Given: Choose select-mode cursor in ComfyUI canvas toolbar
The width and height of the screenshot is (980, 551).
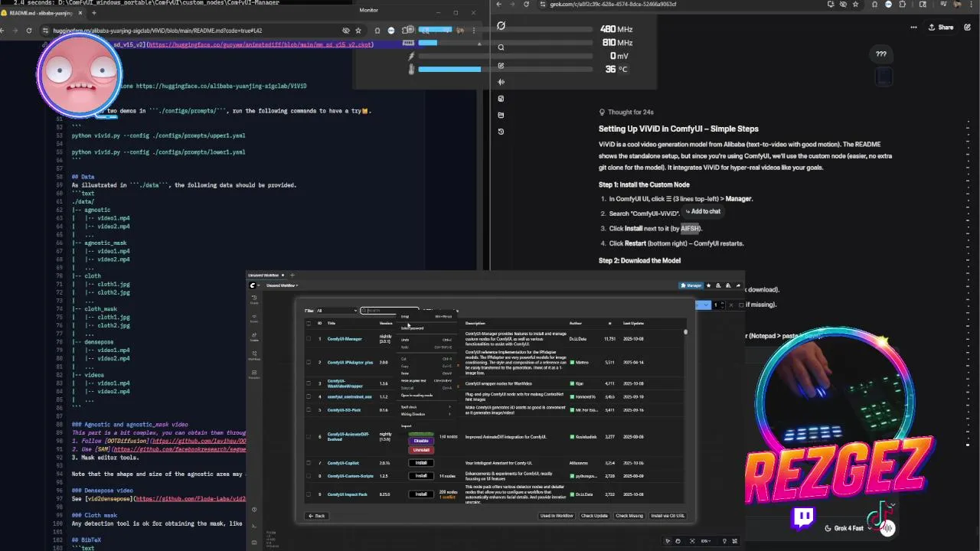Looking at the screenshot, I should click(668, 540).
